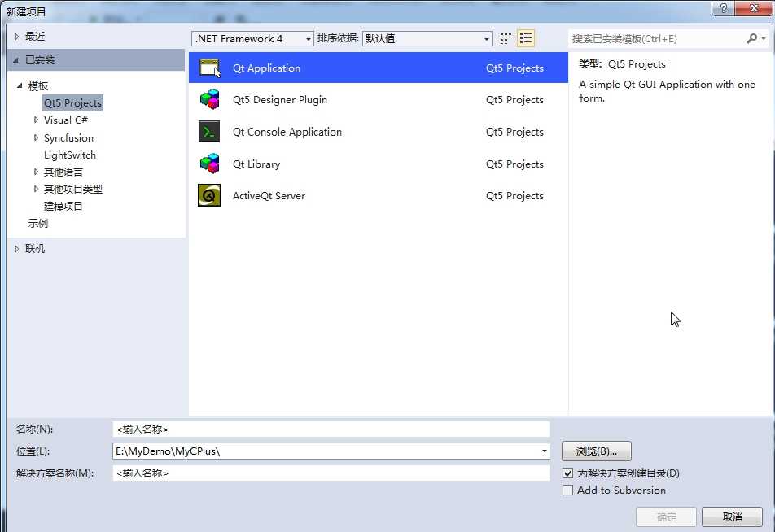Select the ActiveQt Server icon
Image resolution: width=775 pixels, height=532 pixels.
click(209, 195)
